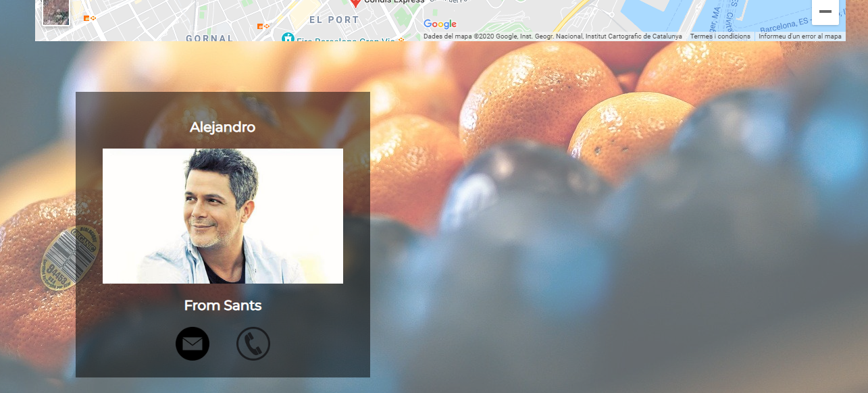Image resolution: width=868 pixels, height=393 pixels.
Task: Click the Alejandro name heading
Action: [223, 127]
